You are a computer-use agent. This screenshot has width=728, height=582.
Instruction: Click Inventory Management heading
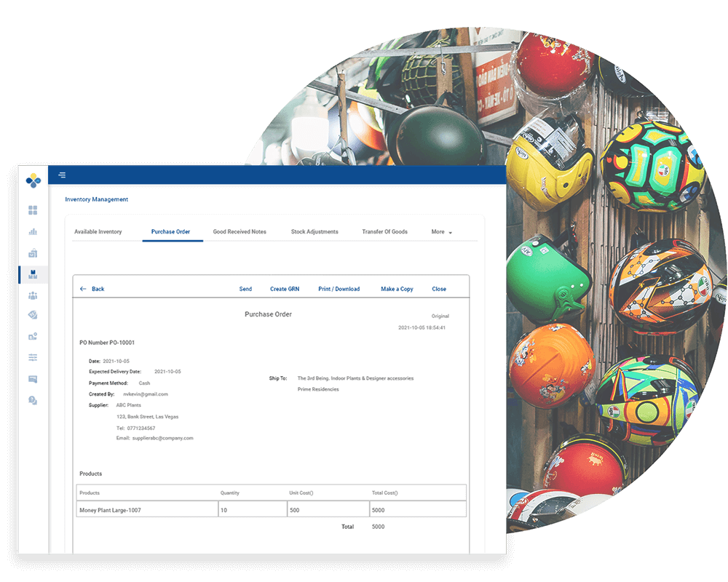[x=97, y=199]
